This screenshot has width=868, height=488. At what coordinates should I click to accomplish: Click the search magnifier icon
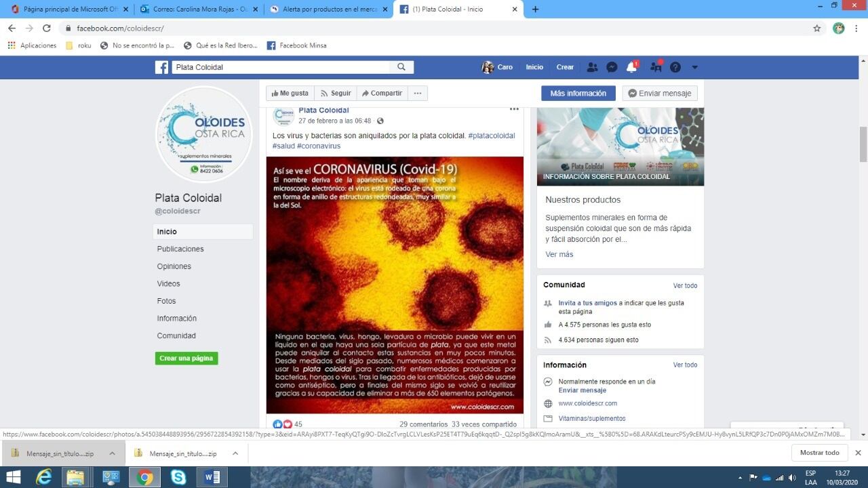tap(401, 66)
